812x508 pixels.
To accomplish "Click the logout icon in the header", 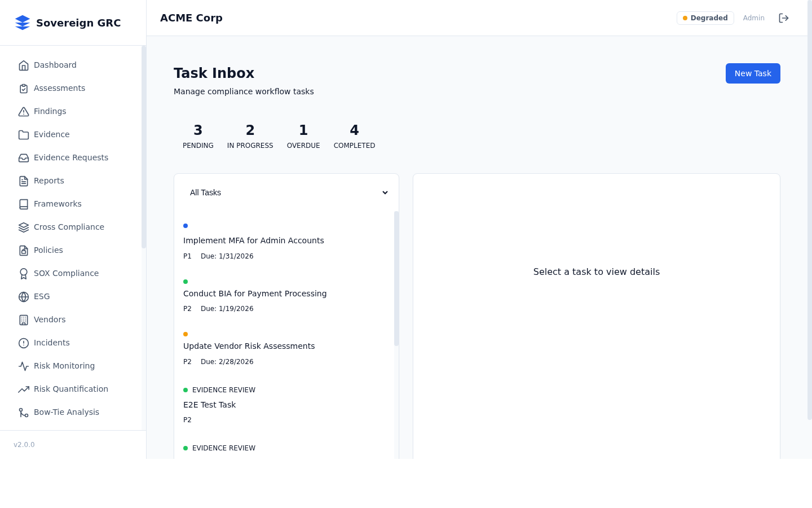I will point(784,17).
